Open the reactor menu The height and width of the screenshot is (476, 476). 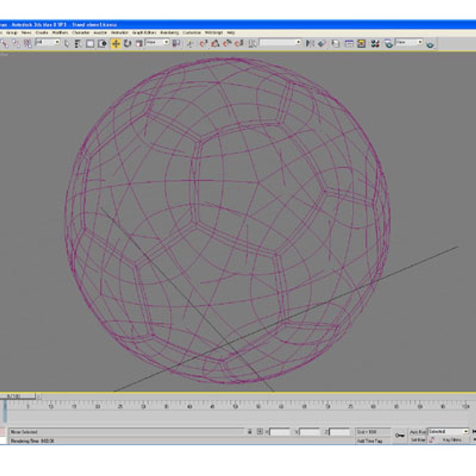pos(100,33)
